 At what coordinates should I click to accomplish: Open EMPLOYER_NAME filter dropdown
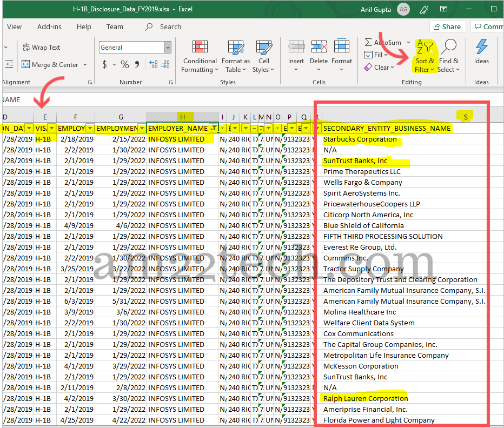213,128
